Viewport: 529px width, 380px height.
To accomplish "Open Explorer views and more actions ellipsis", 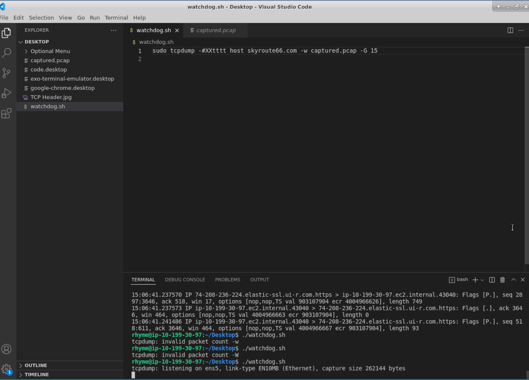I will click(x=114, y=30).
